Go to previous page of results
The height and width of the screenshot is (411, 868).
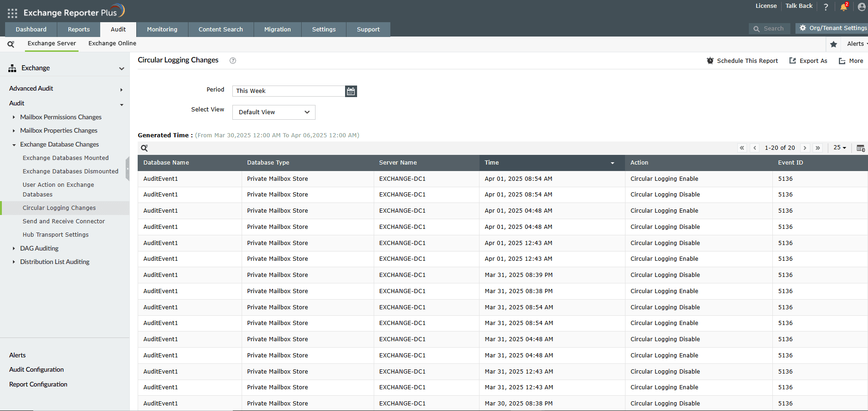[x=755, y=148]
